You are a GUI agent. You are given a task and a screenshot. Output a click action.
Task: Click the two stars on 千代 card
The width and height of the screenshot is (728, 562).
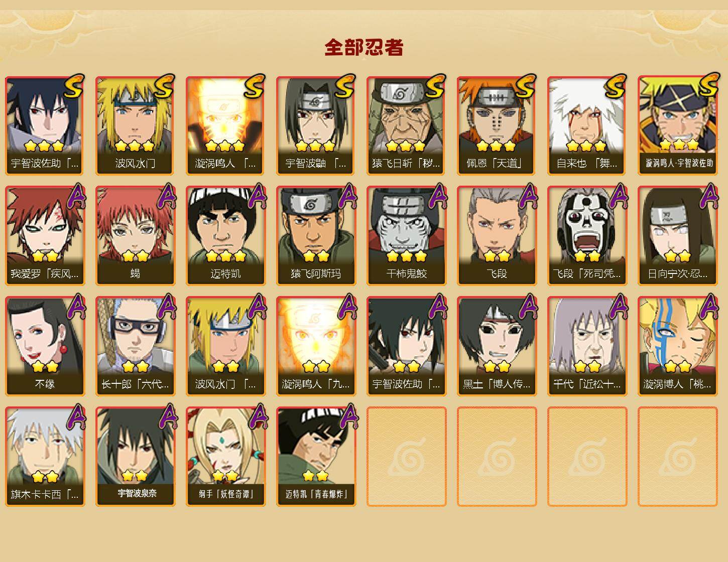(587, 366)
